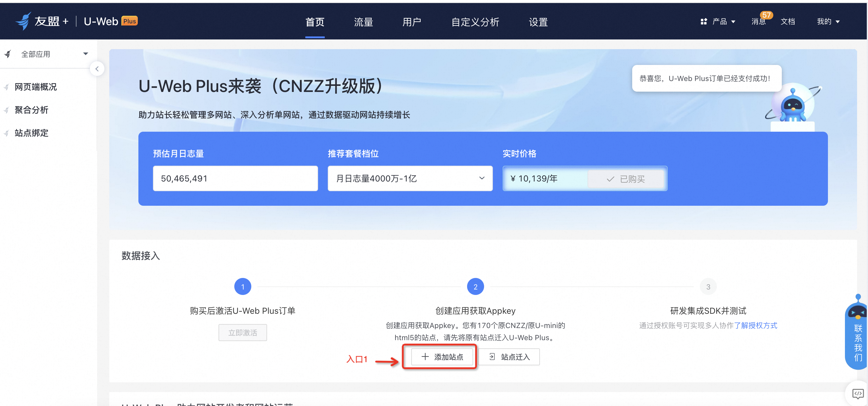Screen dimensions: 868x406
Task: Click the Plus badge beside U-Web
Action: point(129,21)
